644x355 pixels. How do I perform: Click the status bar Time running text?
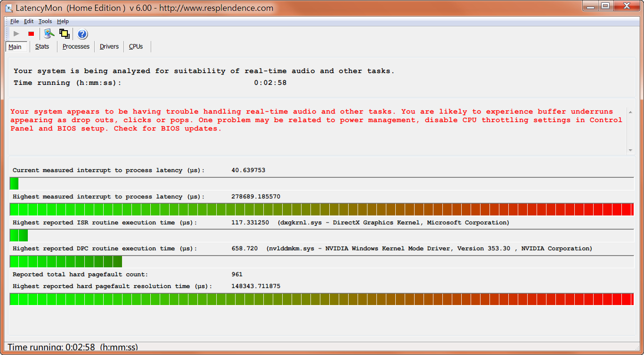(73, 347)
